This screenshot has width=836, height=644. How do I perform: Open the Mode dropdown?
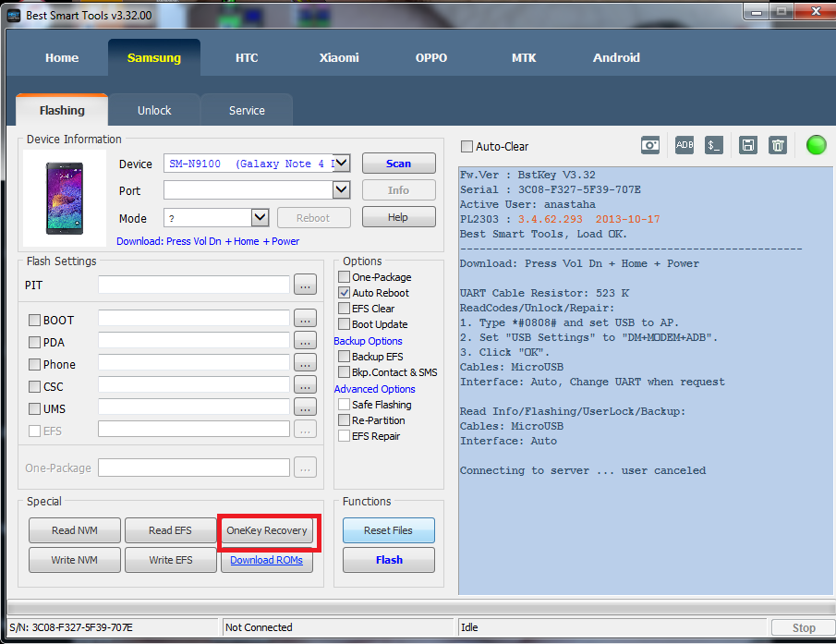click(260, 217)
